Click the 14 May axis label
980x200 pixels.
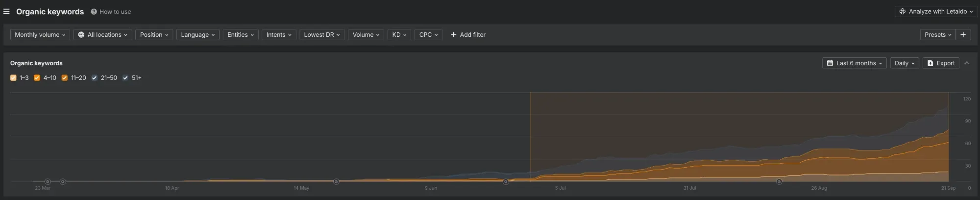(x=301, y=188)
